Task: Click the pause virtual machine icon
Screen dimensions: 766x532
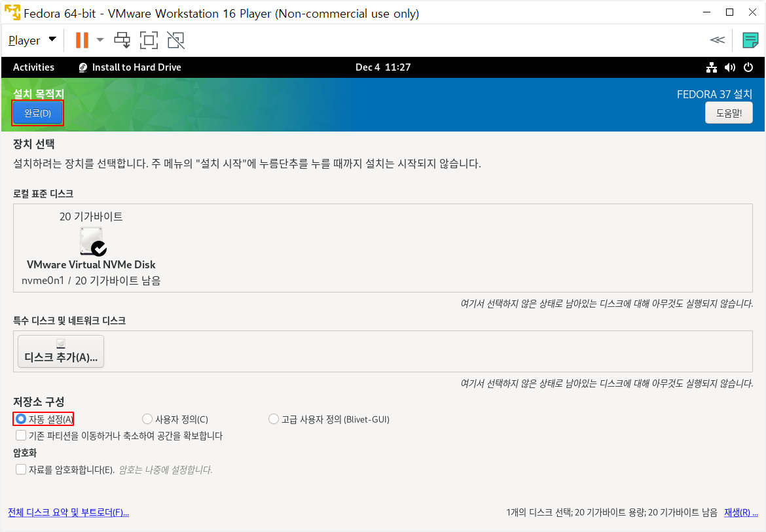Action: (x=82, y=40)
